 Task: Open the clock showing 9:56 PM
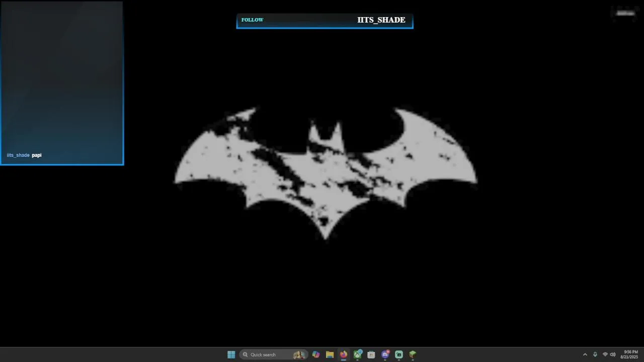tap(629, 354)
